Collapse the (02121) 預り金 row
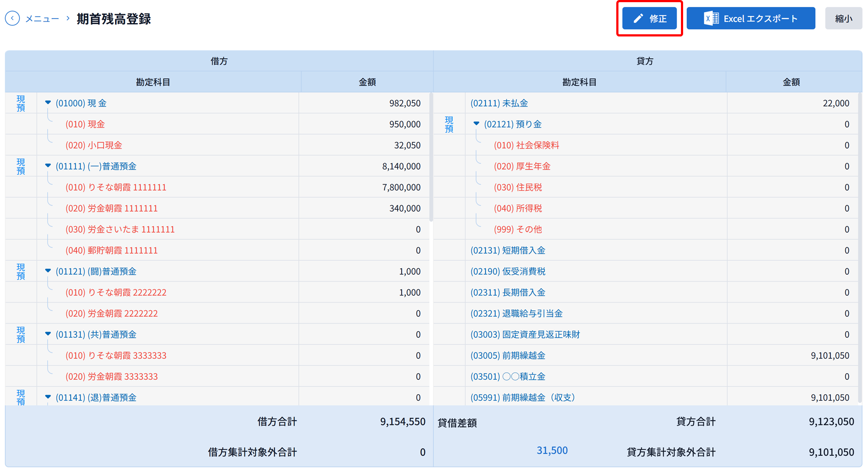Viewport: 868px width, 474px height. click(x=476, y=124)
